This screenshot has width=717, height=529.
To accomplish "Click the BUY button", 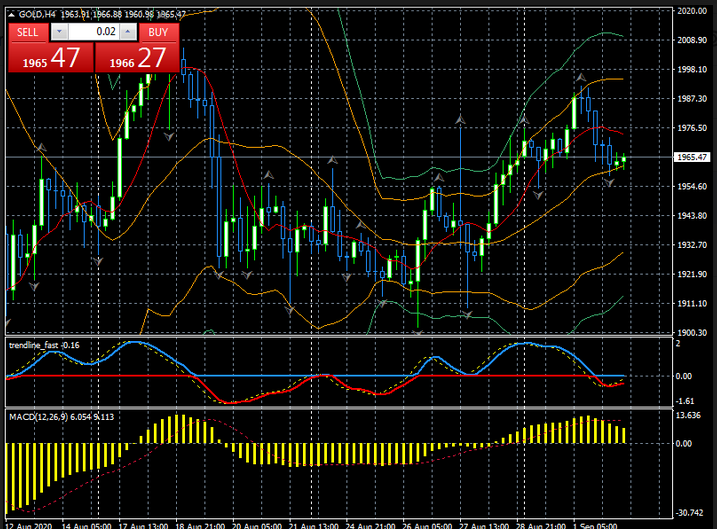I will click(157, 32).
